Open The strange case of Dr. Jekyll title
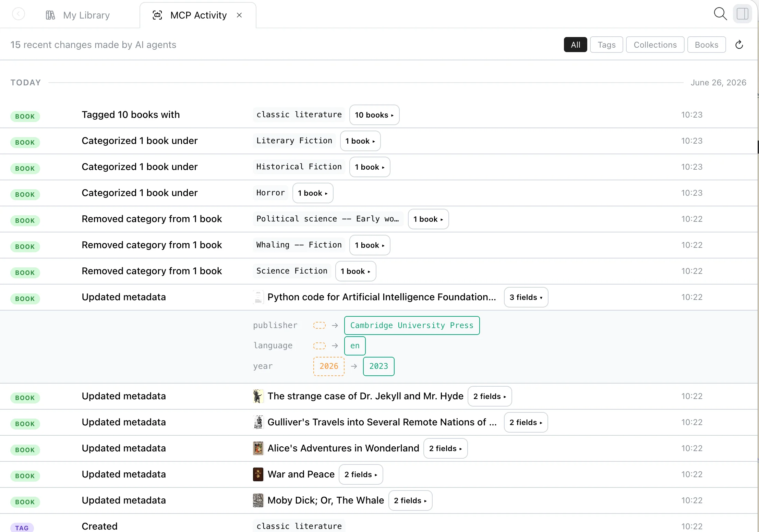 click(x=365, y=396)
